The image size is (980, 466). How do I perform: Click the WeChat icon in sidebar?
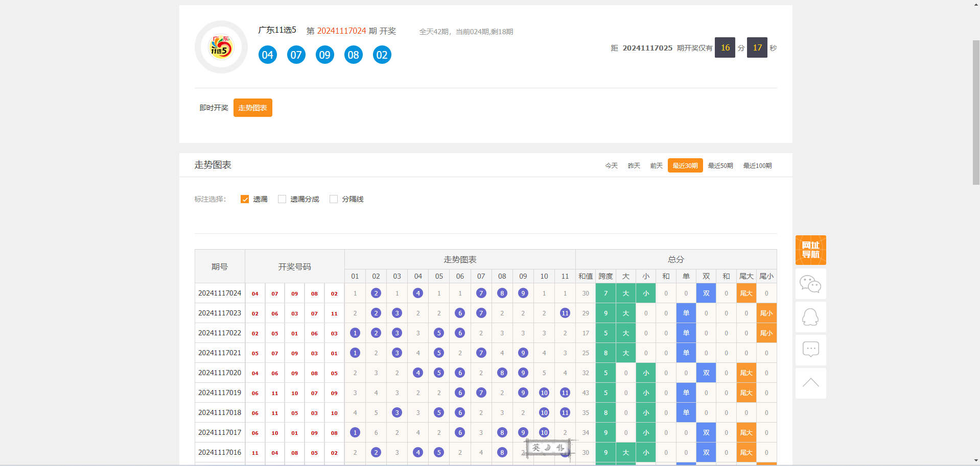pos(810,284)
